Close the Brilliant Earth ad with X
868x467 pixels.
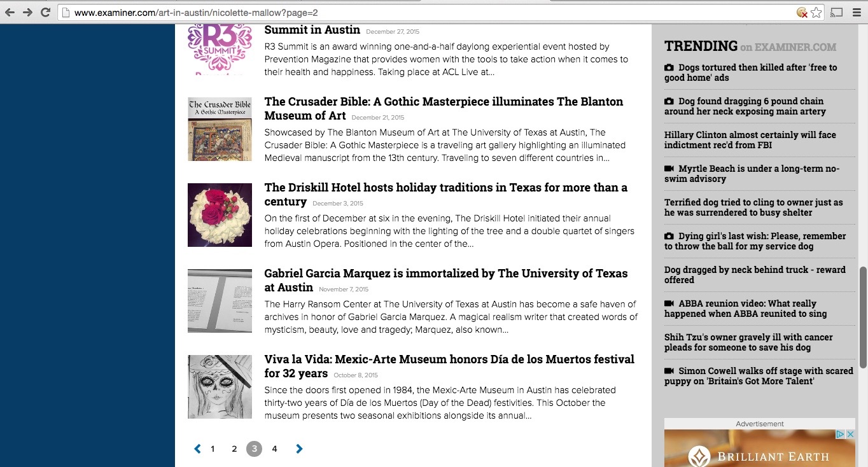click(x=850, y=435)
